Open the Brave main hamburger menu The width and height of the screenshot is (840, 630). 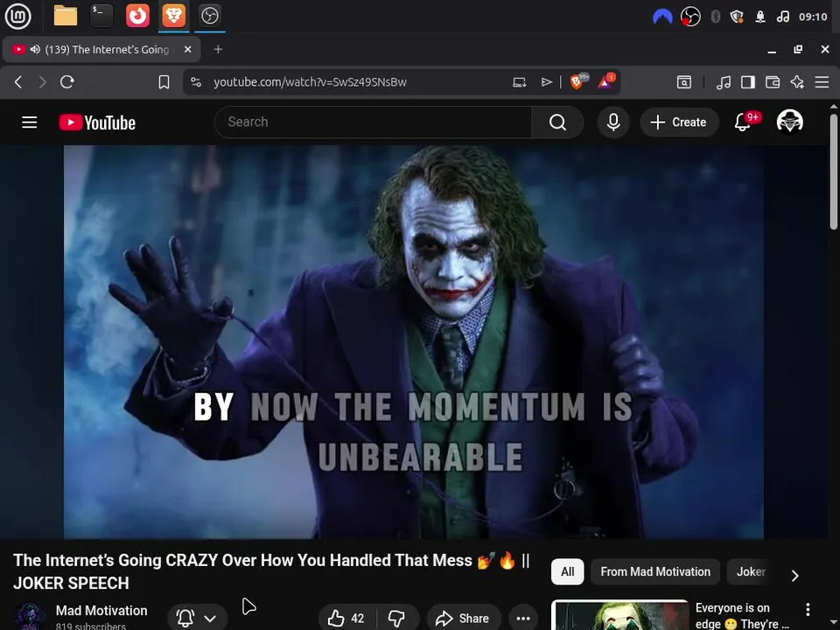[822, 82]
